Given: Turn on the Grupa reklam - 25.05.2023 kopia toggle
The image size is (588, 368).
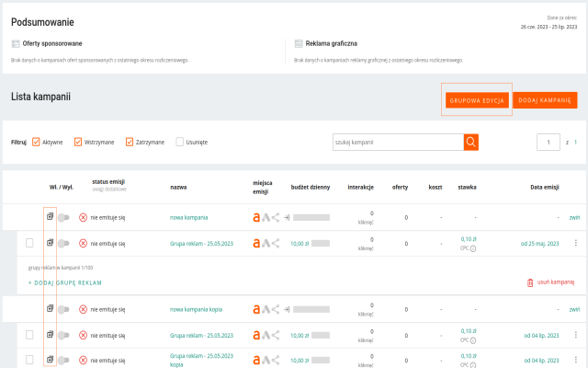Looking at the screenshot, I should point(63,360).
